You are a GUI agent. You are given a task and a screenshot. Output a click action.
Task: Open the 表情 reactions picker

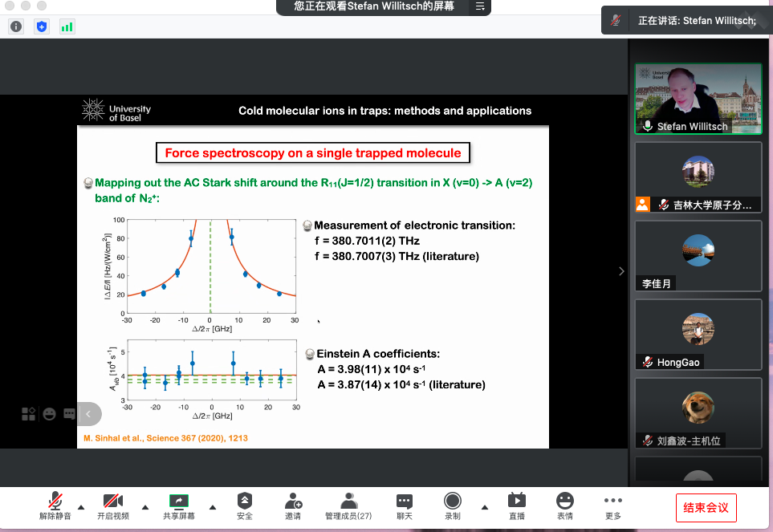[x=565, y=506]
